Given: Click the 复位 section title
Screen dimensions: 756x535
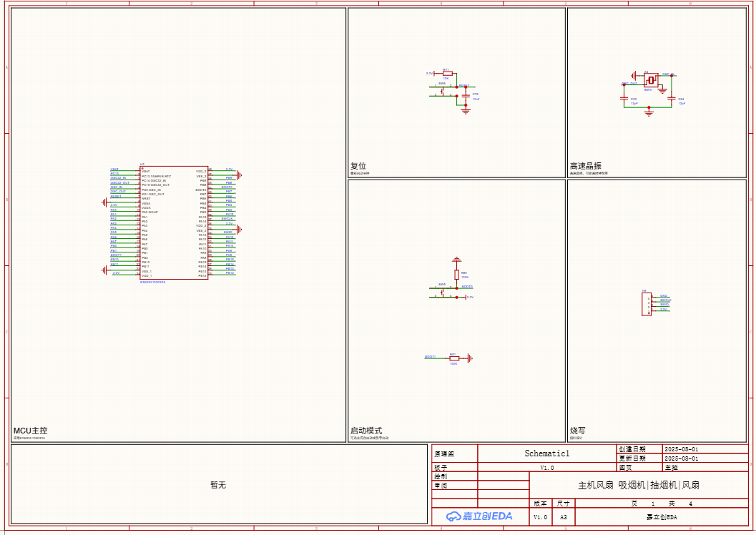Looking at the screenshot, I should (358, 166).
